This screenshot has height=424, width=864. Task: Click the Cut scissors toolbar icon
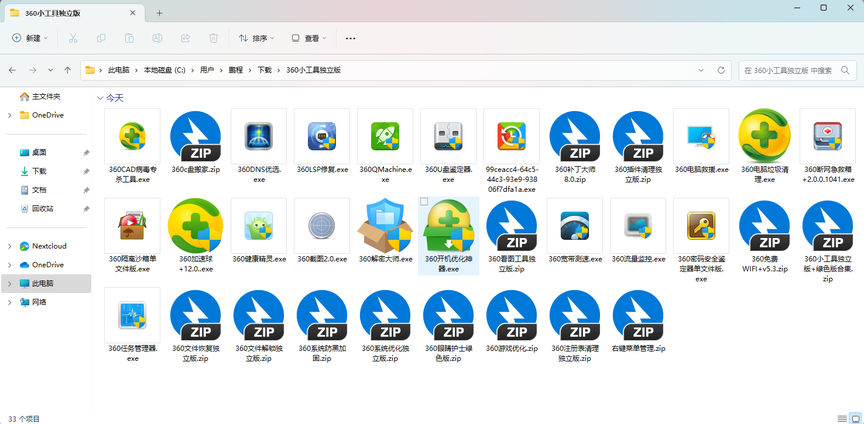click(x=73, y=38)
